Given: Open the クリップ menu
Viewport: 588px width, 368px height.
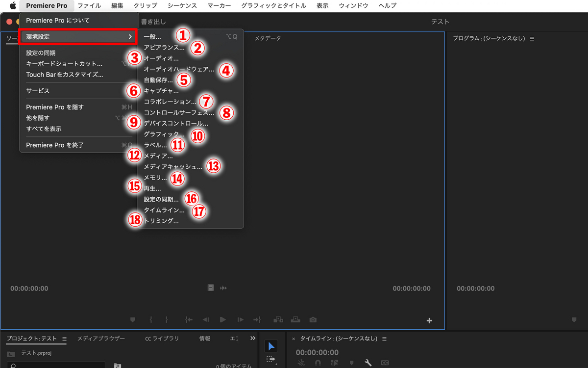Looking at the screenshot, I should (146, 5).
